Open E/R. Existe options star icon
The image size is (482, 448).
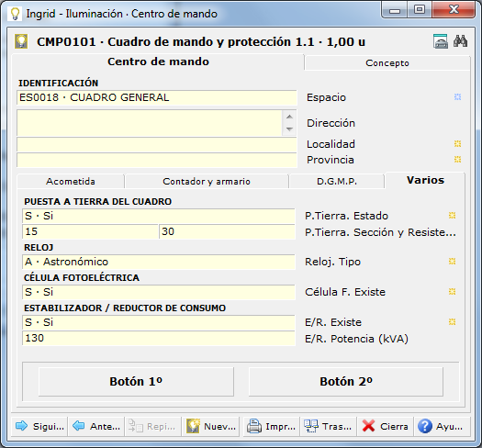pos(452,322)
